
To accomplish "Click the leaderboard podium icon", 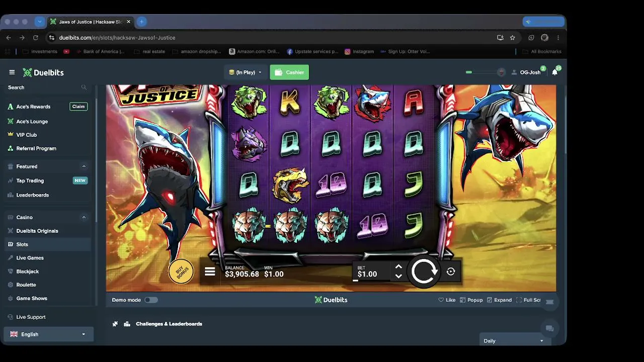I will click(x=127, y=324).
